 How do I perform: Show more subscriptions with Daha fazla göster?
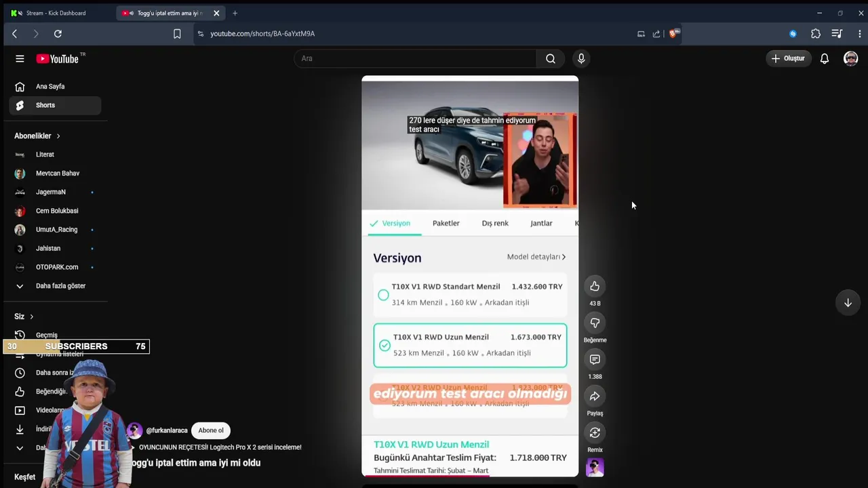point(55,286)
